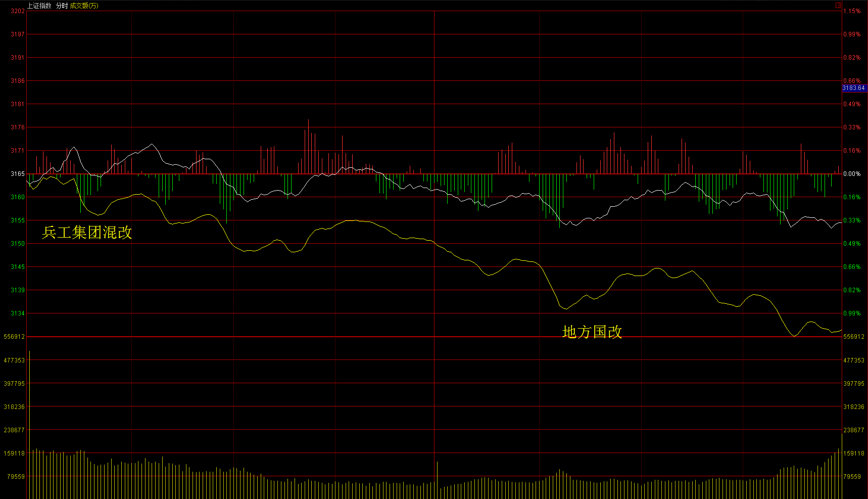Viewport: 868px width, 499px height.
Task: Select the 地方国改 yellow annotation text
Action: (592, 332)
